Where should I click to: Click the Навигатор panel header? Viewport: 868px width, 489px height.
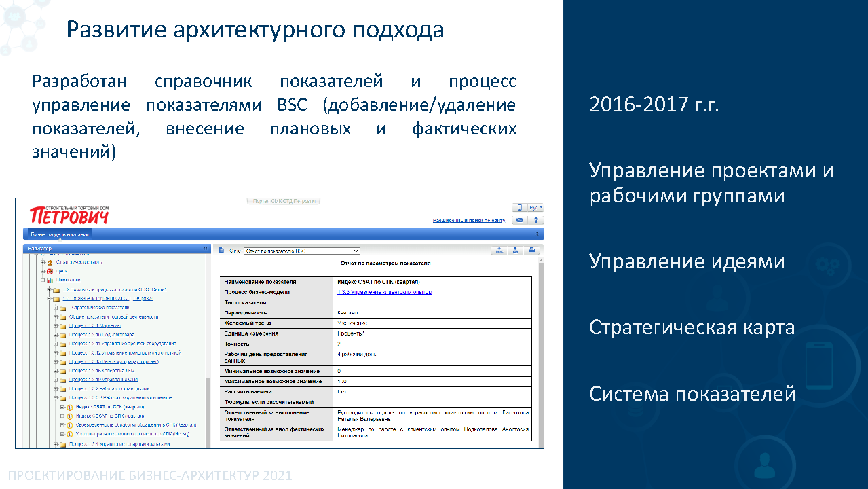point(117,249)
